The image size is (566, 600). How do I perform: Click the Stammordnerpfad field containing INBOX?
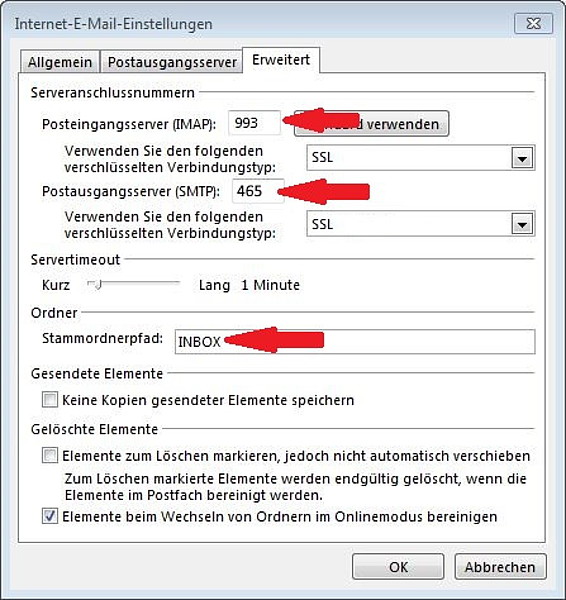(355, 341)
